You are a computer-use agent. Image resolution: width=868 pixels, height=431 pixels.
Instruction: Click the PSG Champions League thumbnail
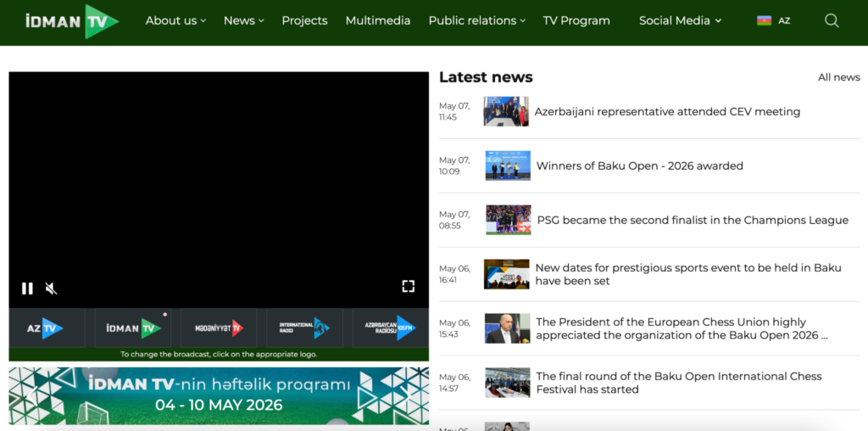pyautogui.click(x=509, y=220)
